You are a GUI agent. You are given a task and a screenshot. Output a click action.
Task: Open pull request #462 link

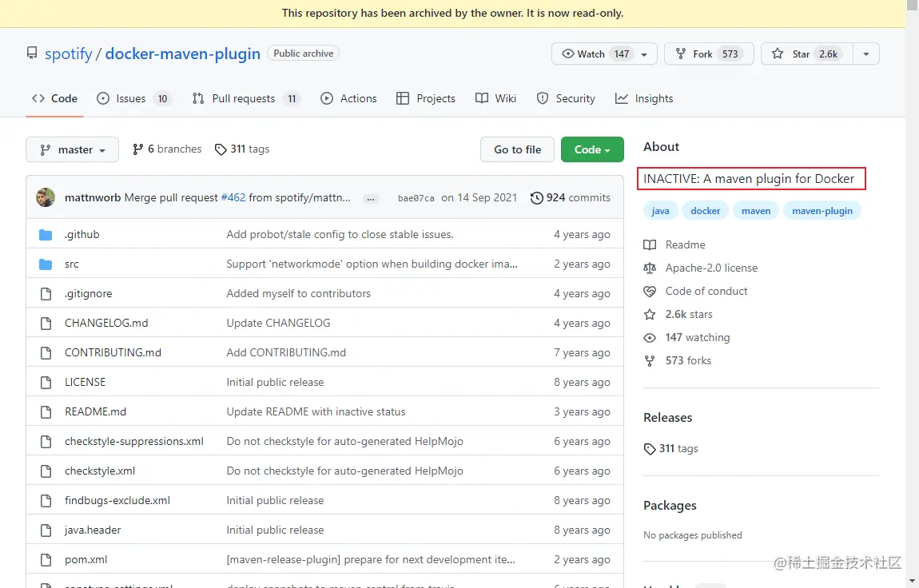(233, 198)
